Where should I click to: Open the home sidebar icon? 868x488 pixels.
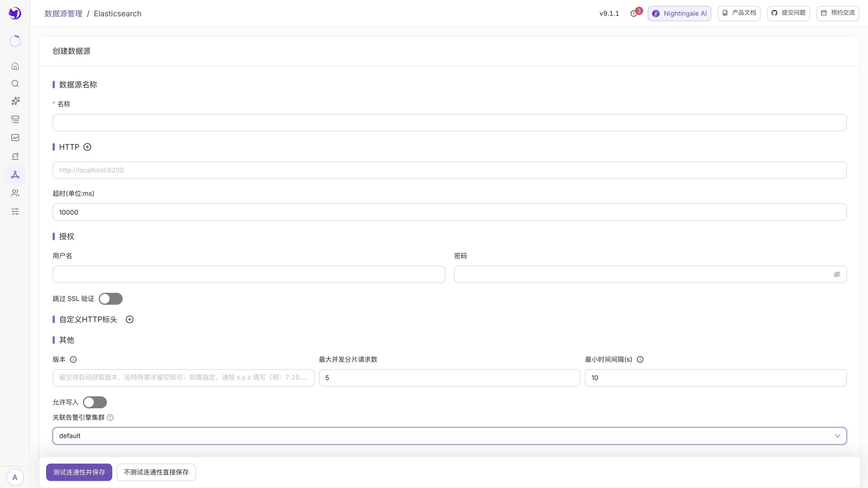pos(15,66)
